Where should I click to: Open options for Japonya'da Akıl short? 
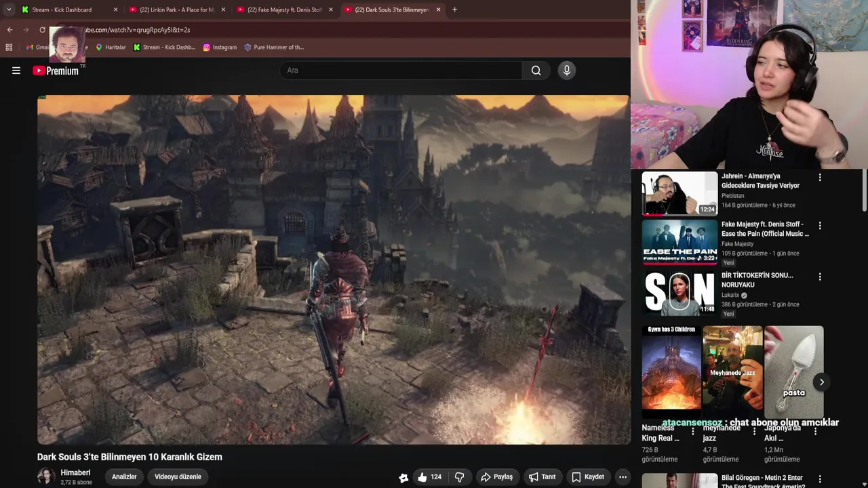click(815, 431)
